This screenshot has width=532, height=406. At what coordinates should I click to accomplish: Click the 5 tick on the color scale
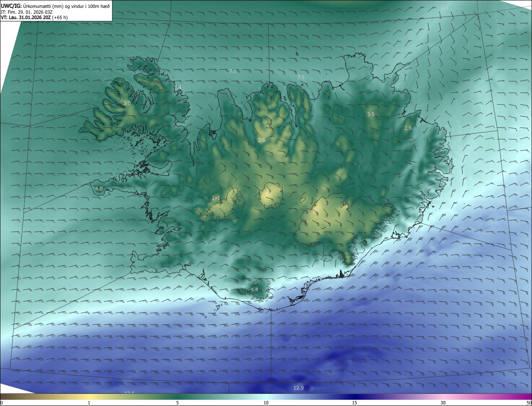(177, 403)
